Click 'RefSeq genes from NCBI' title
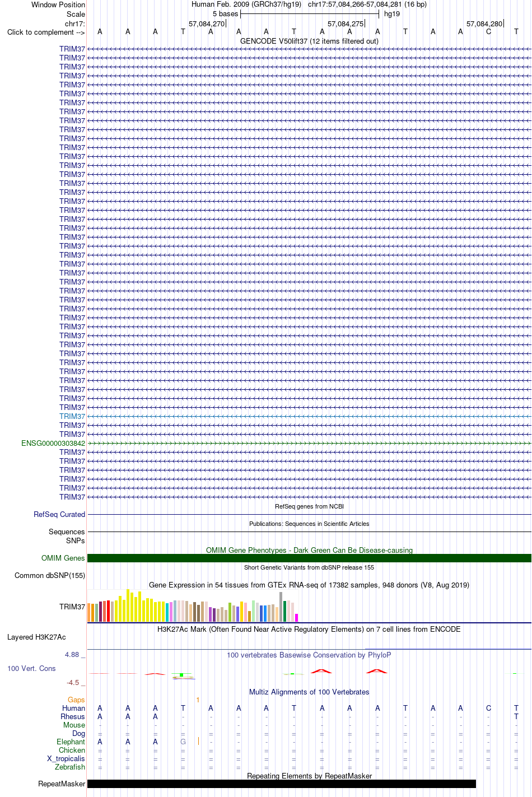Viewport: 532px width, 797px height. click(x=309, y=506)
